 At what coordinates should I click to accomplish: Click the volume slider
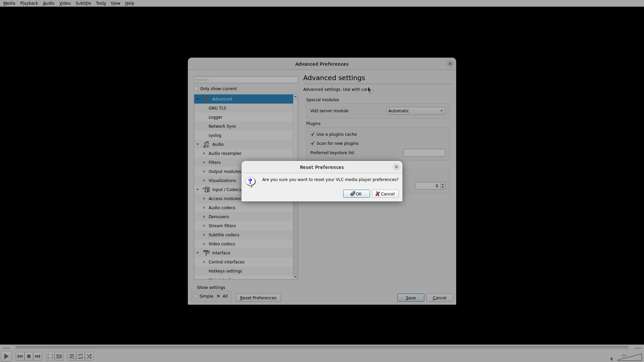630,358
